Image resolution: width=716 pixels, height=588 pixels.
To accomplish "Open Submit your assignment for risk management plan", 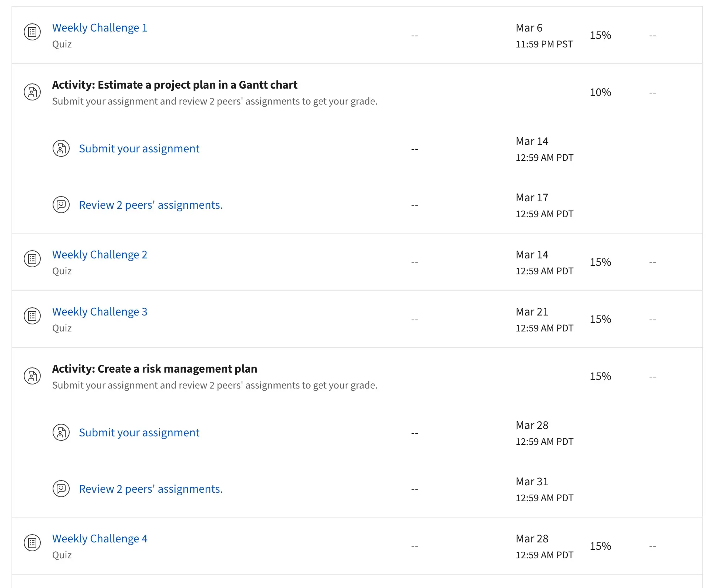I will click(139, 433).
